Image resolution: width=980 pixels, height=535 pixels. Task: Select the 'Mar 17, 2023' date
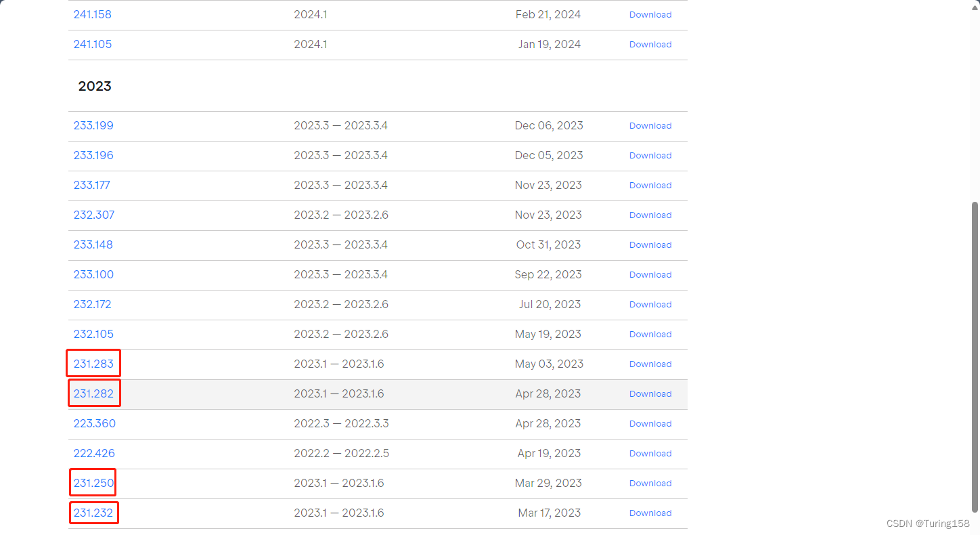point(550,513)
